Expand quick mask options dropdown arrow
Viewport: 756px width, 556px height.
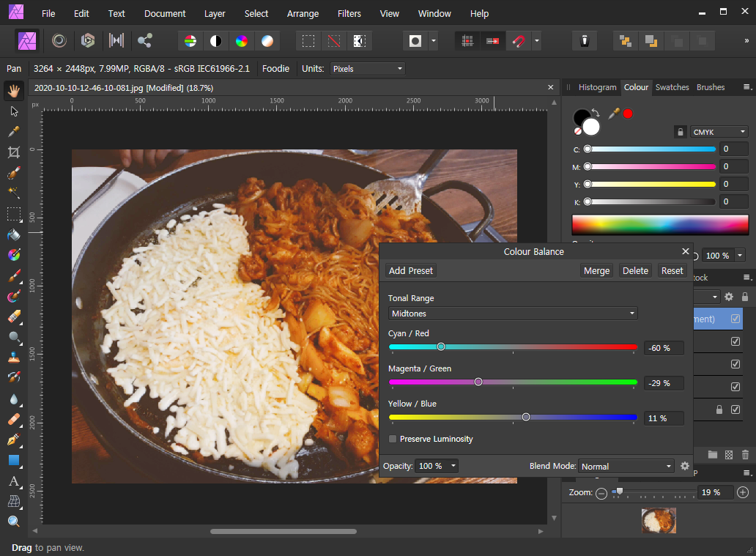point(434,41)
